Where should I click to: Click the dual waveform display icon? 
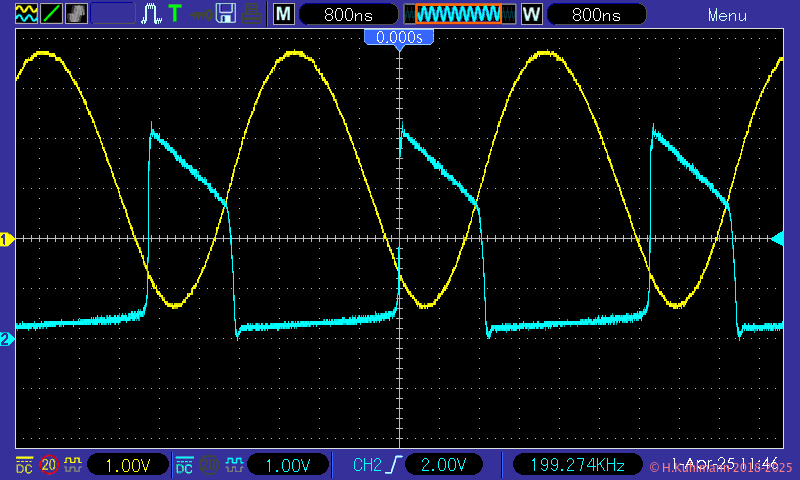pyautogui.click(x=24, y=13)
